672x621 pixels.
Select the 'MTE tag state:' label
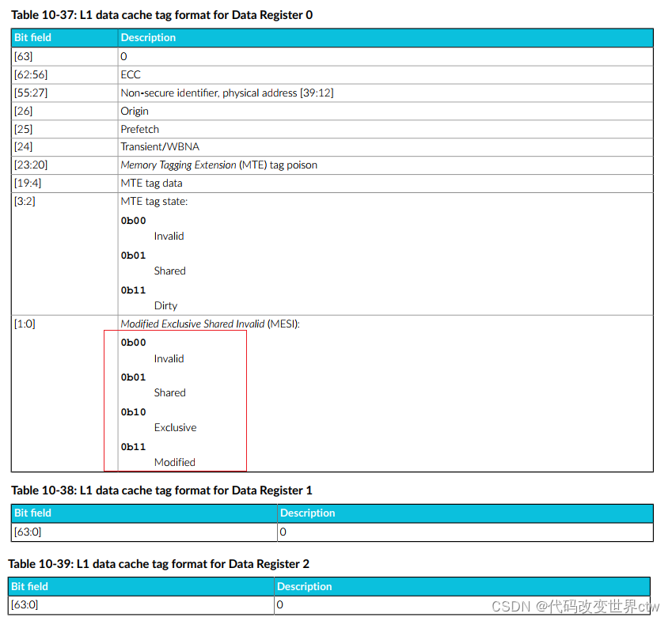click(154, 201)
